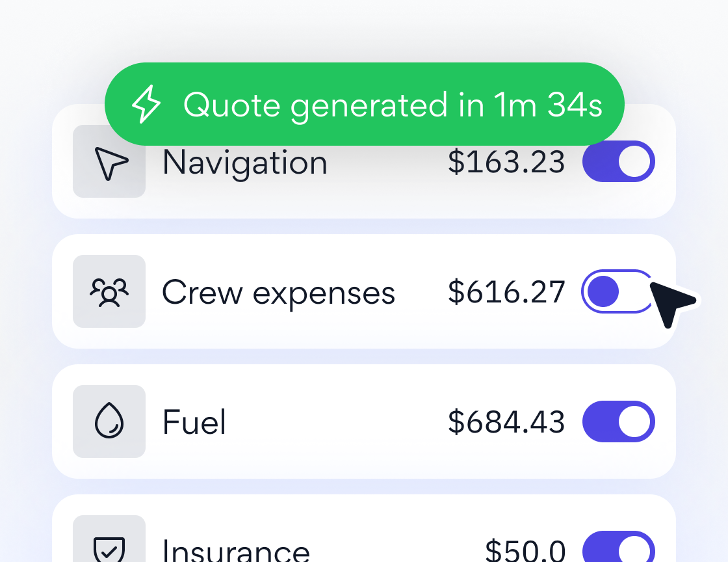Click the $163.23 Navigation price
The image size is (728, 562).
point(506,162)
